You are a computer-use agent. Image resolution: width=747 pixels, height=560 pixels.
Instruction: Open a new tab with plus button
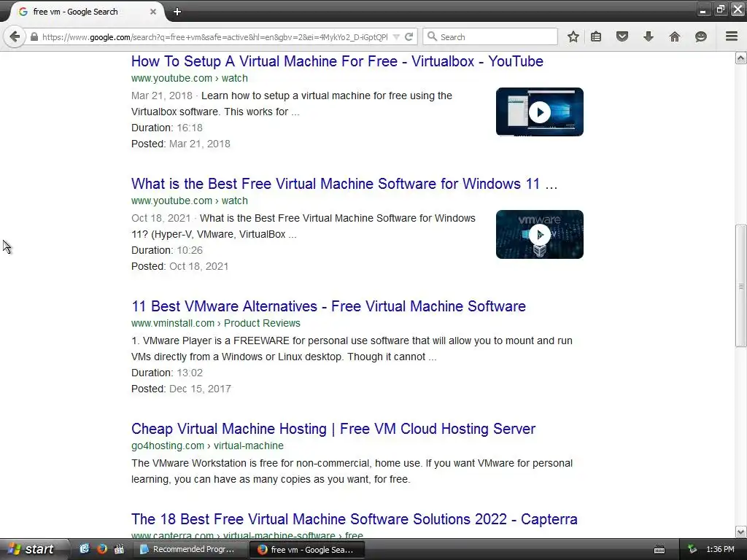pos(177,12)
